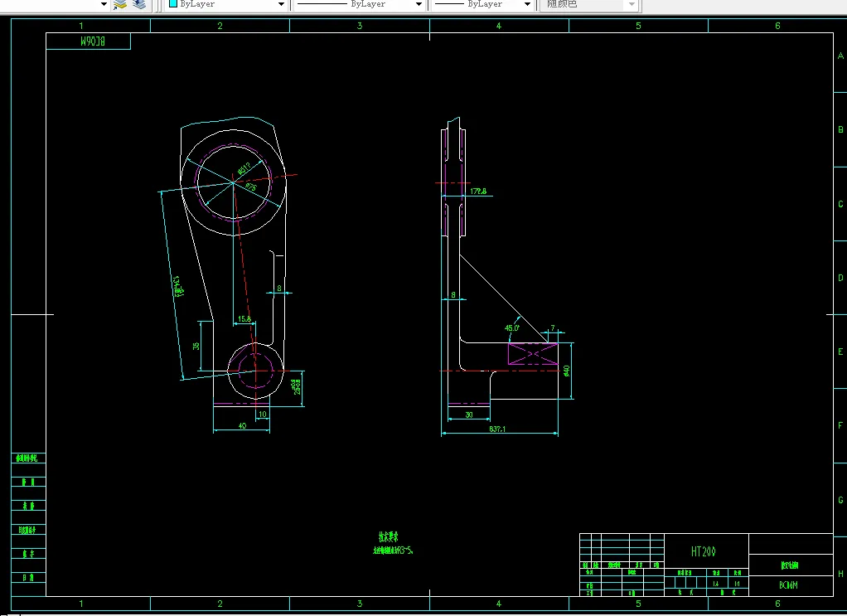Click zone number 5 on bottom border
The height and width of the screenshot is (616, 847).
point(638,604)
